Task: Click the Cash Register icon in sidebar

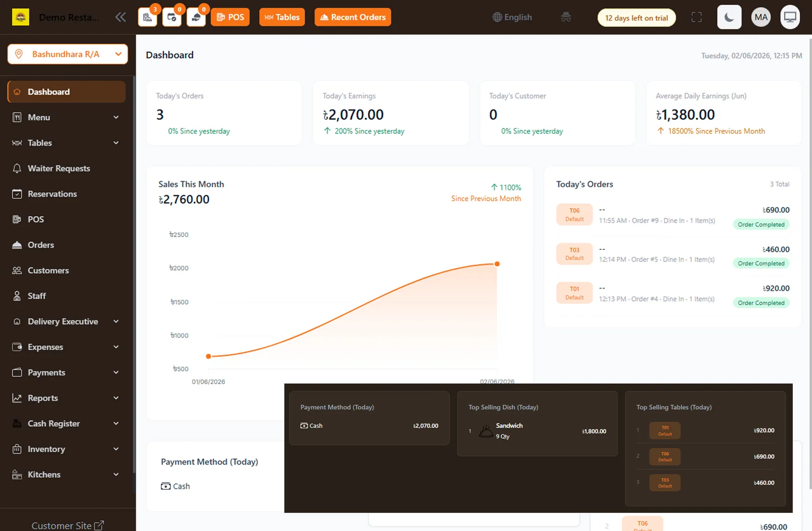Action: 17,423
